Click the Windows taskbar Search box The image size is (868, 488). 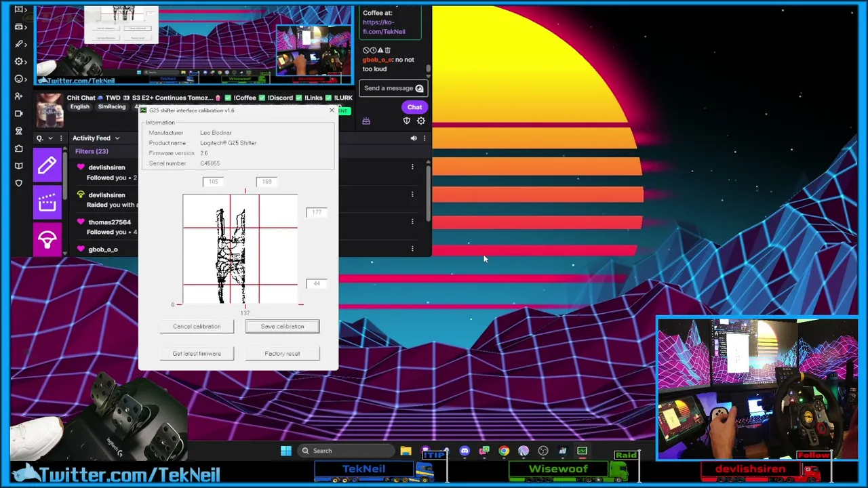(347, 451)
